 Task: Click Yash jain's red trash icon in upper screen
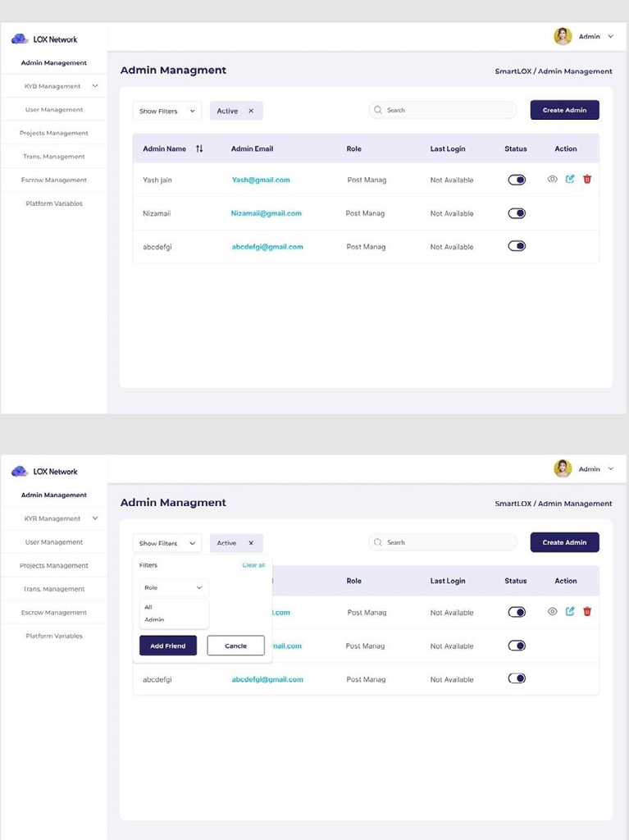click(x=587, y=179)
